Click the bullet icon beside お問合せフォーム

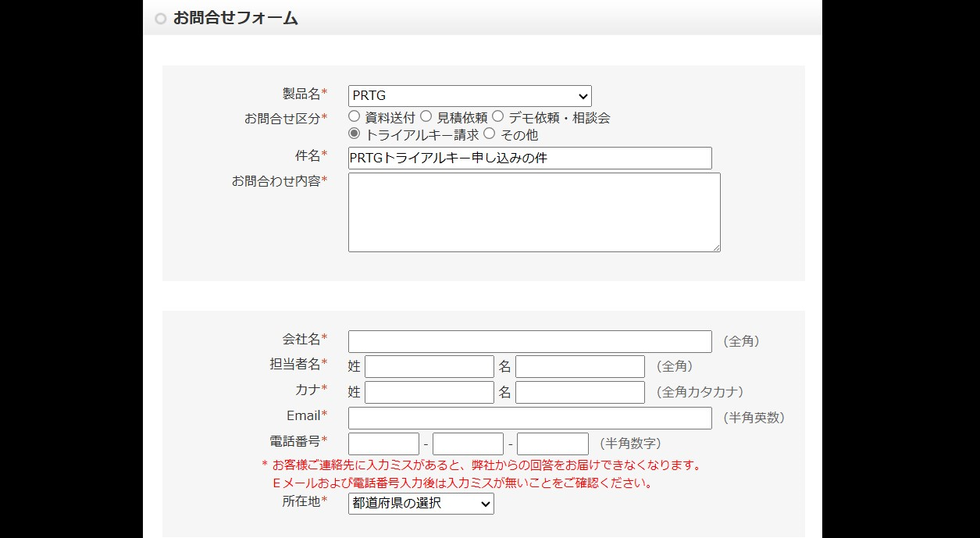coord(161,19)
